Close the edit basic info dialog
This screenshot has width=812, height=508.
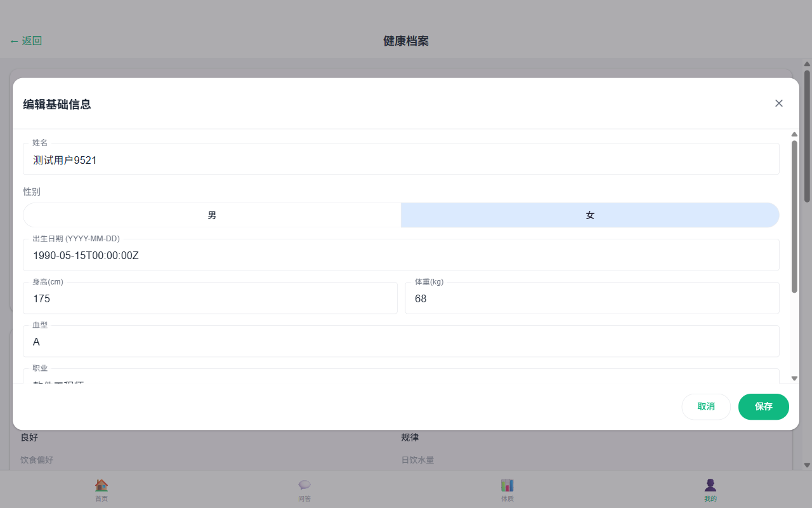tap(779, 104)
